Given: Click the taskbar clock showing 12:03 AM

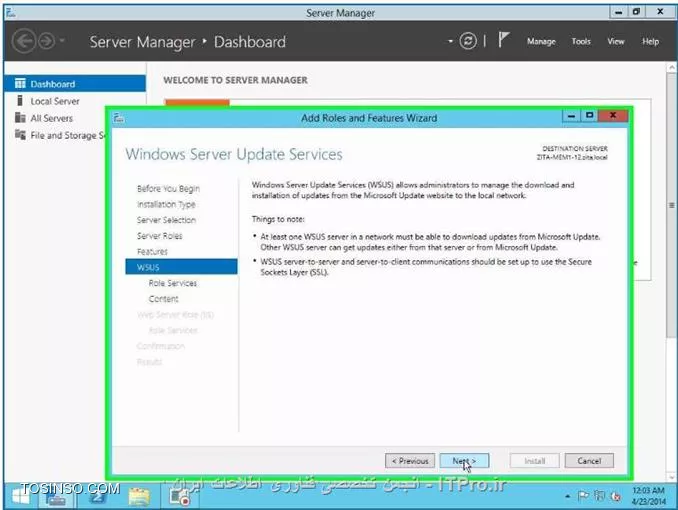Looking at the screenshot, I should point(648,496).
